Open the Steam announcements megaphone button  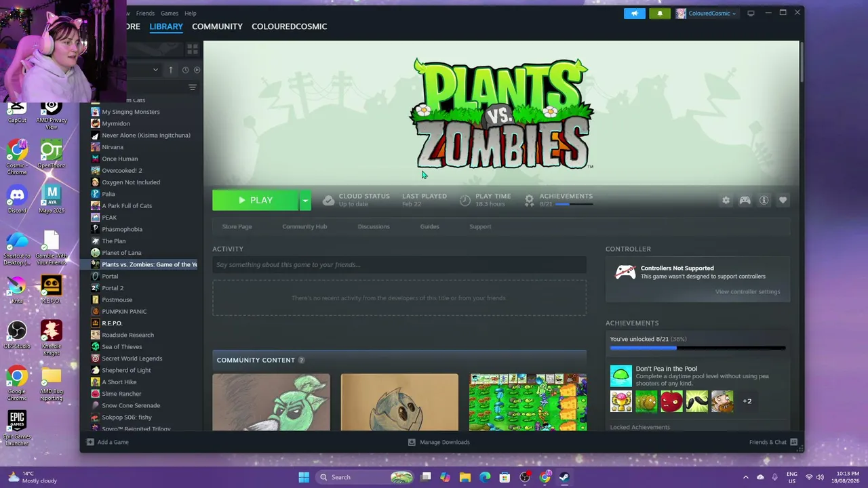coord(635,13)
